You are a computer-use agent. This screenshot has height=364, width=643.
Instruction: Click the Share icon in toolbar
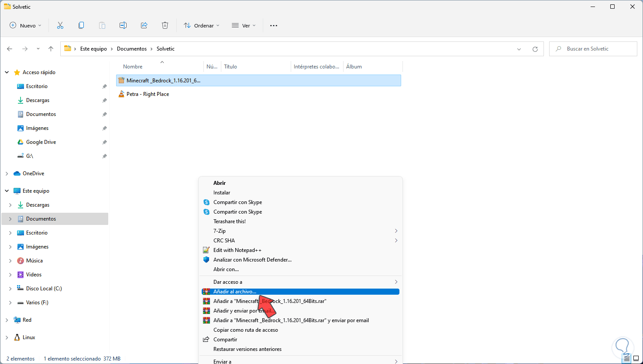pos(144,26)
